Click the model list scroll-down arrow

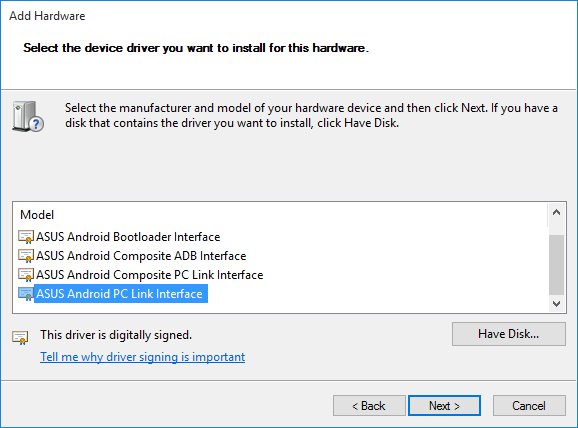click(557, 304)
